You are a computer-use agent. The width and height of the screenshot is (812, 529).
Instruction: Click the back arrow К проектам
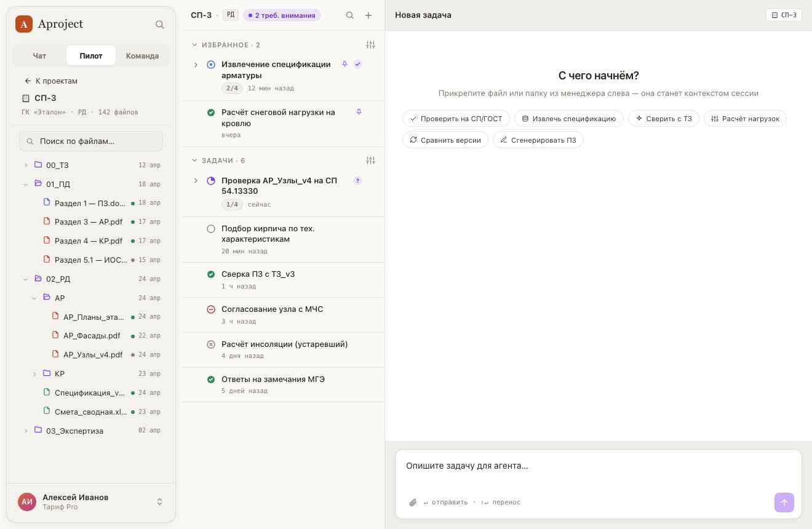pyautogui.click(x=28, y=81)
